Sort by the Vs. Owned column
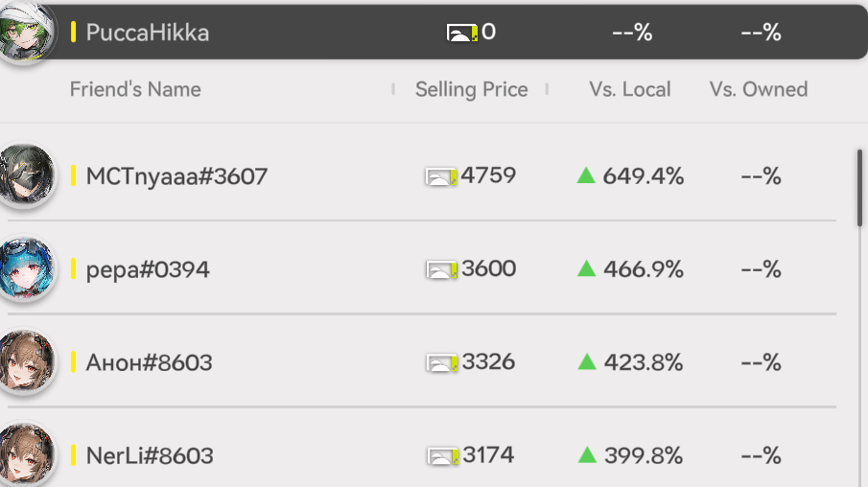This screenshot has height=487, width=868. [759, 90]
